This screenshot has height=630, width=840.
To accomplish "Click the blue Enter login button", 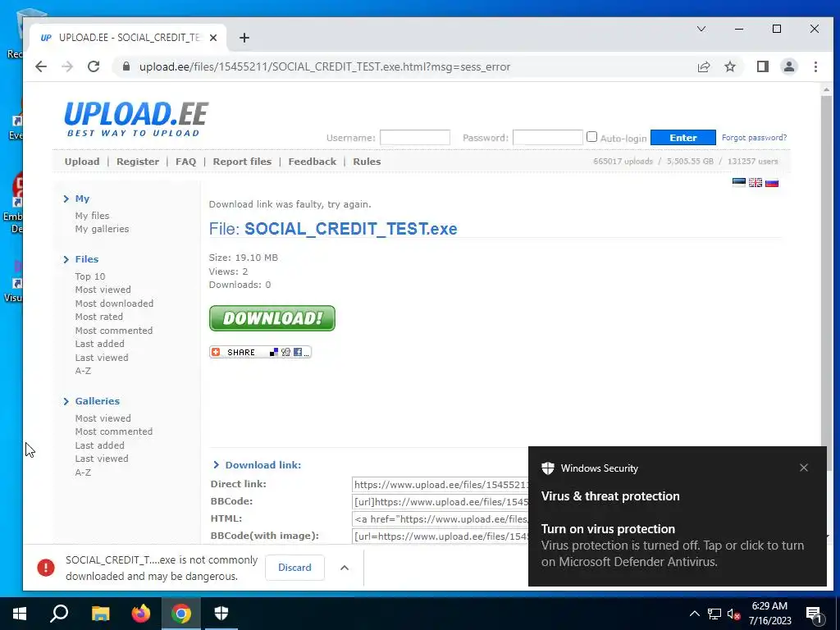I will point(683,138).
